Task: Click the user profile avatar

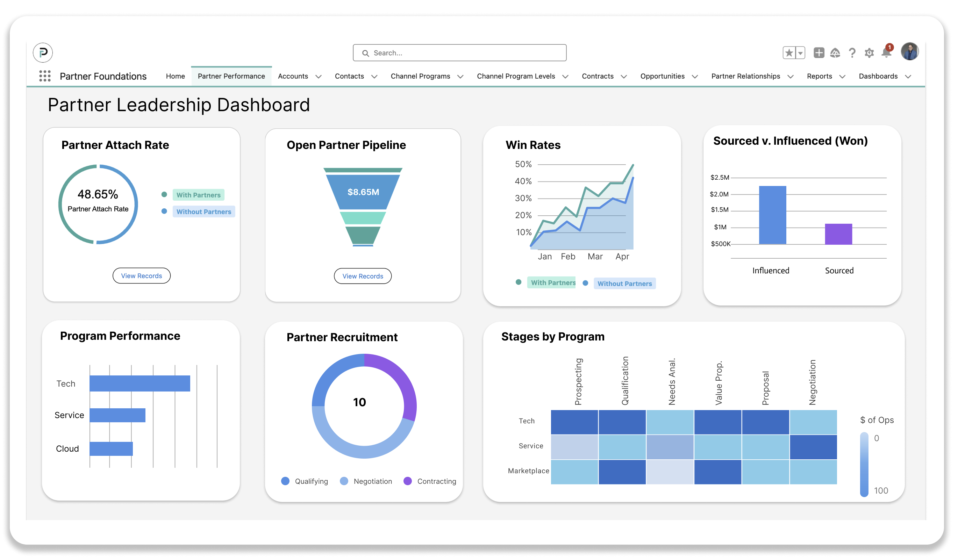Action: point(909,51)
